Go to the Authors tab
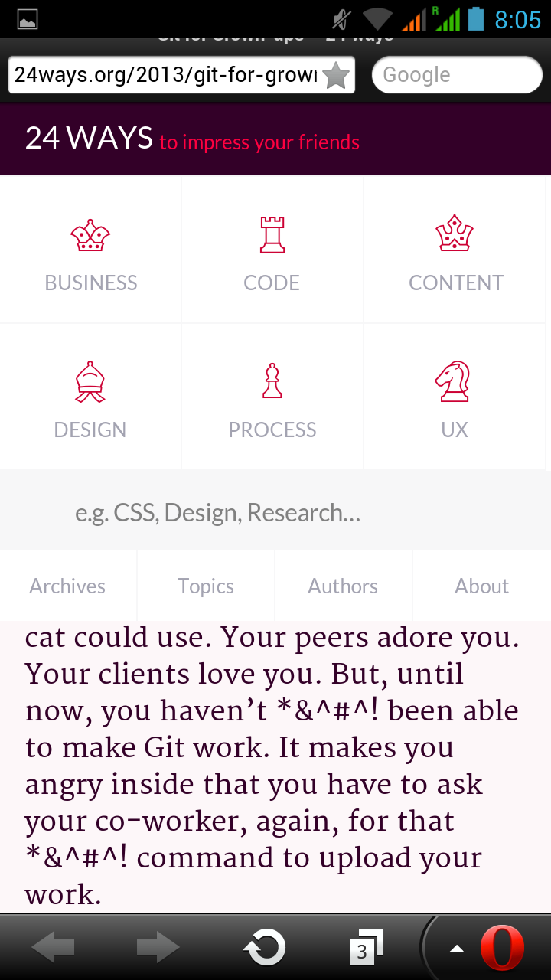The width and height of the screenshot is (551, 980). [343, 586]
